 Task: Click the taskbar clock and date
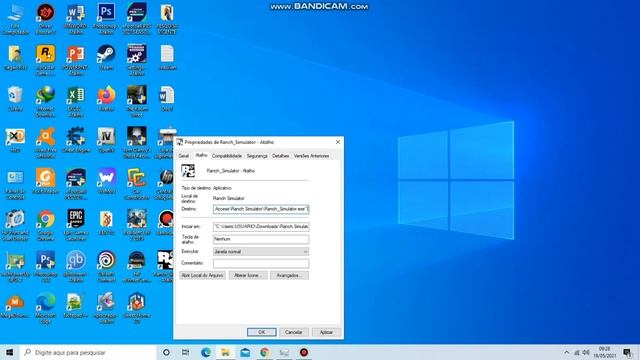click(604, 352)
